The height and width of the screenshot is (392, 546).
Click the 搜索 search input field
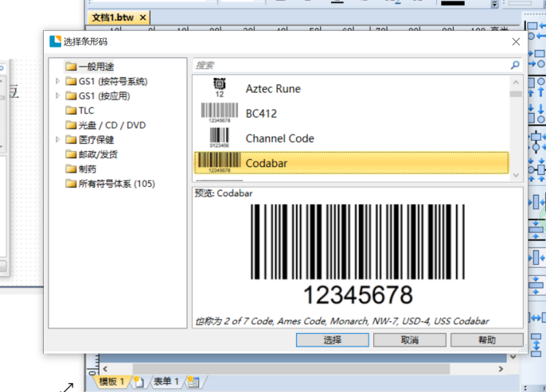pos(351,65)
